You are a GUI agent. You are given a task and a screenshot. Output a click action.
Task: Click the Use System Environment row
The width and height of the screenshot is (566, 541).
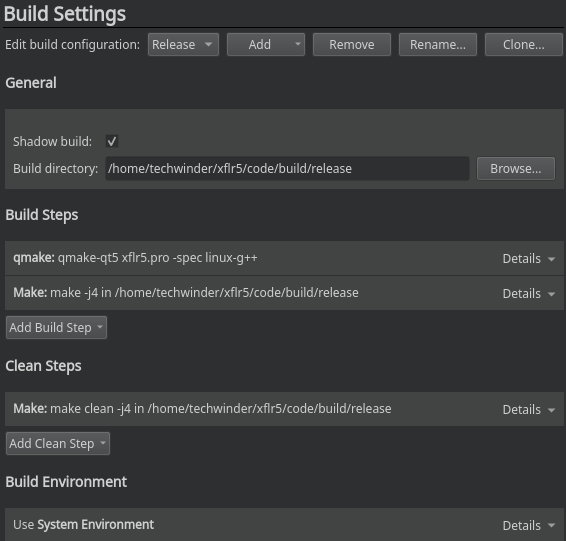click(284, 525)
